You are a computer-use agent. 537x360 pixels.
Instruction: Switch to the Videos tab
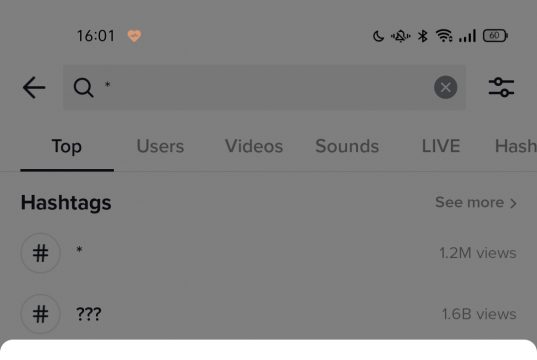(x=254, y=146)
